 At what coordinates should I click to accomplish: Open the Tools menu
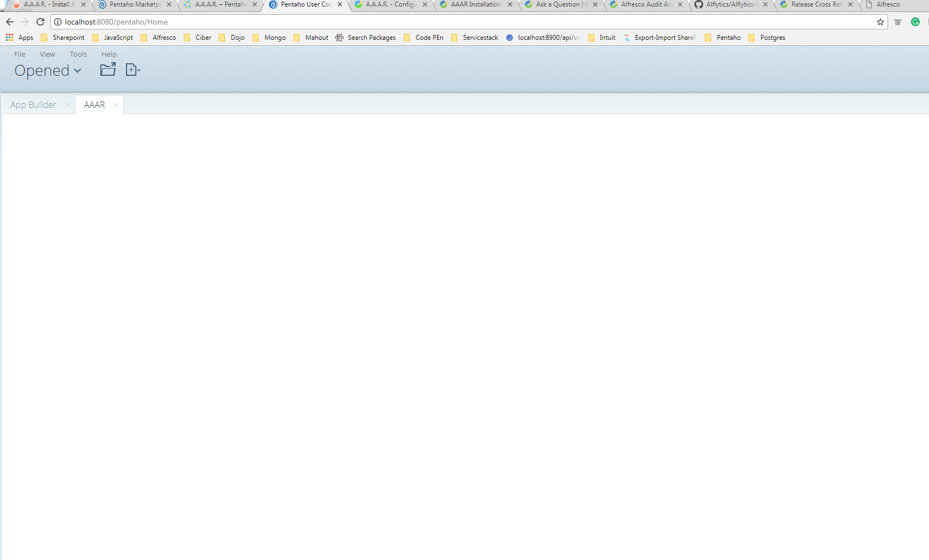coord(78,54)
